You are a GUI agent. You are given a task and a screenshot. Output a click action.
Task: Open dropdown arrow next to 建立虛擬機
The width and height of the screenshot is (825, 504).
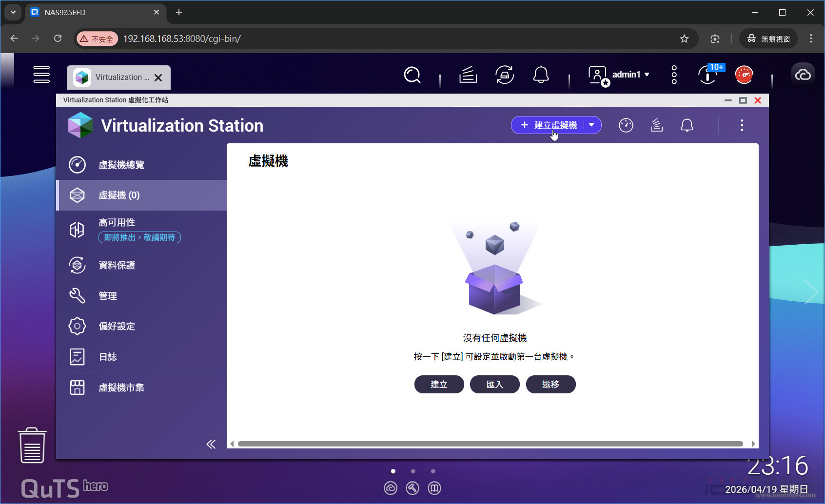(591, 125)
